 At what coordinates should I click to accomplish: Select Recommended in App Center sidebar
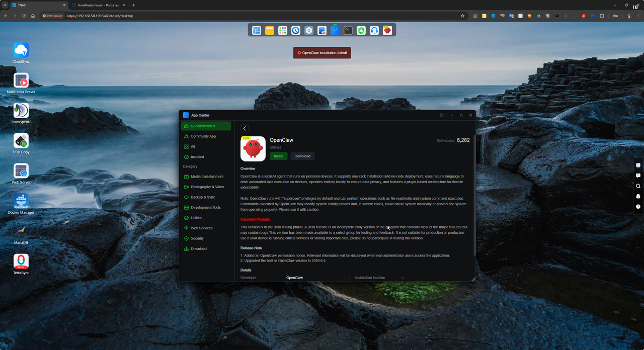(x=206, y=126)
